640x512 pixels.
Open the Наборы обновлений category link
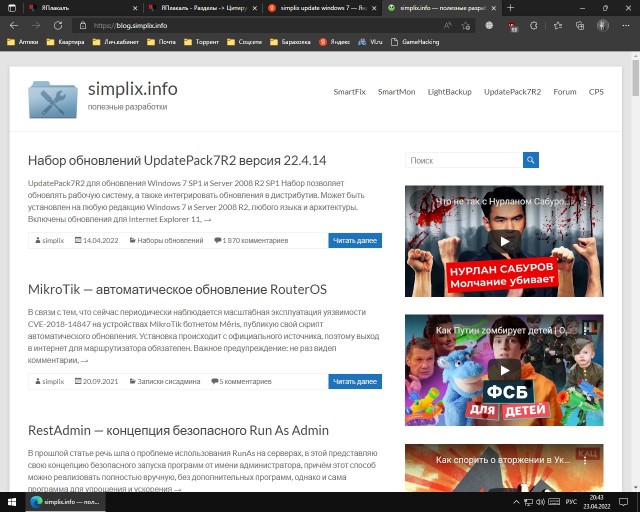click(170, 240)
